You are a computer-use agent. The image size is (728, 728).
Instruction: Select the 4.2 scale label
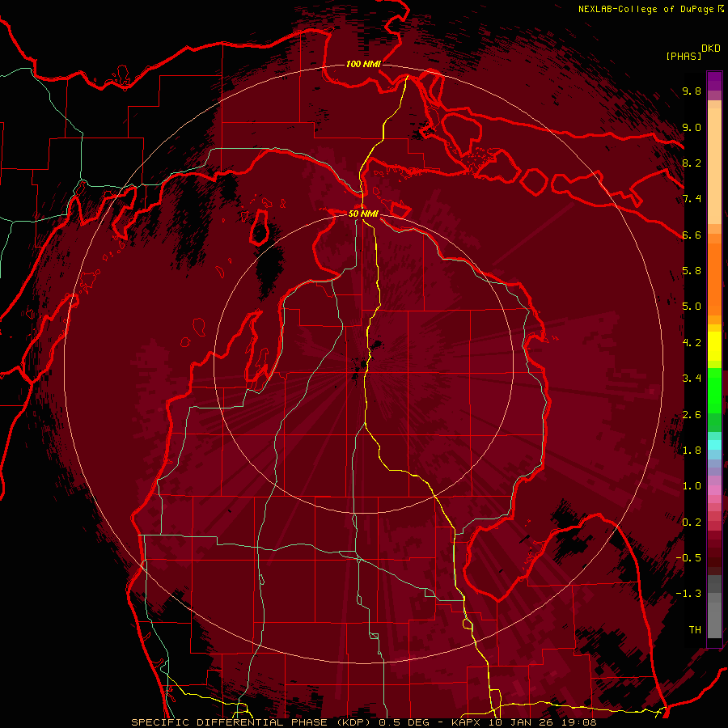tap(692, 343)
